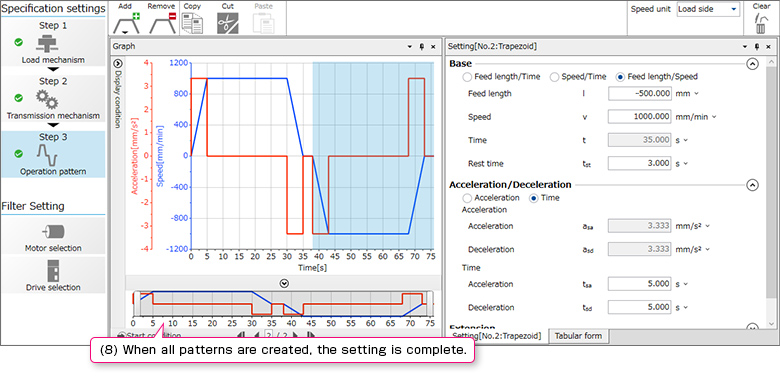The image size is (780, 379).
Task: Click the Acceleration time tsa input field
Action: [640, 284]
